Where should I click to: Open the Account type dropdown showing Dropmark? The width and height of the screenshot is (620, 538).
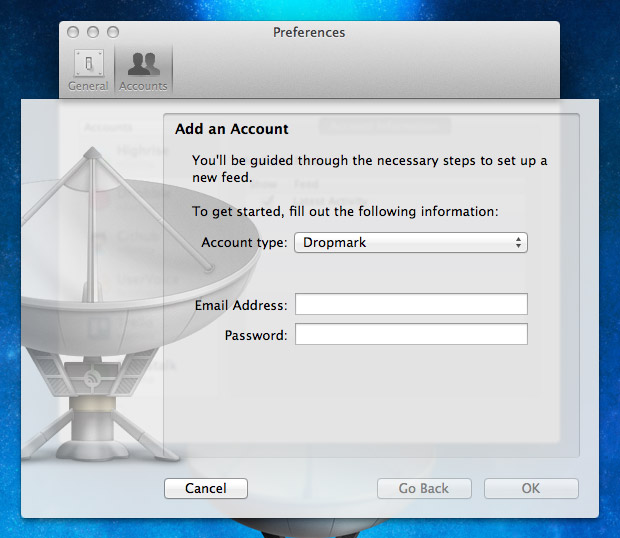410,242
